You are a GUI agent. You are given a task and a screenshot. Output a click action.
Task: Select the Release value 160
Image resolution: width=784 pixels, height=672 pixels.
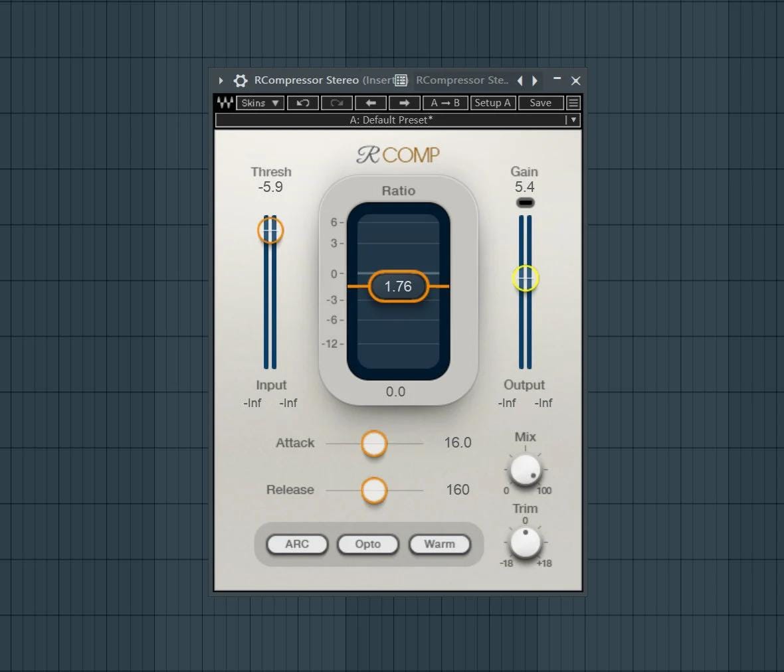tap(458, 489)
